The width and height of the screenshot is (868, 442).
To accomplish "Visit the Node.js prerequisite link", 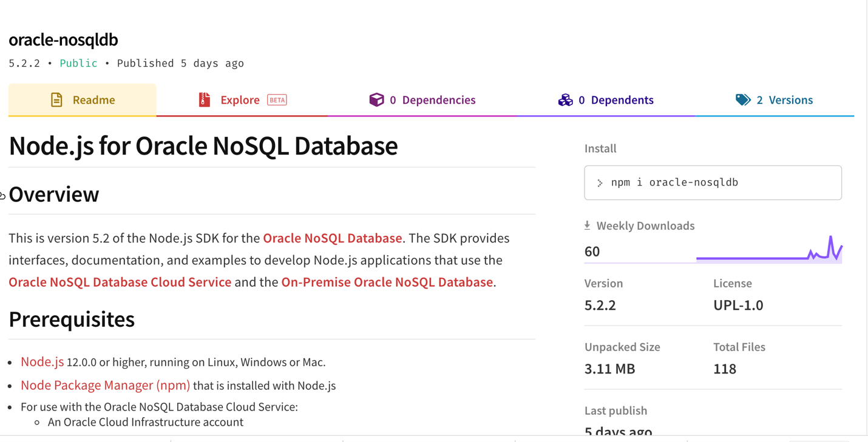I will [x=42, y=362].
